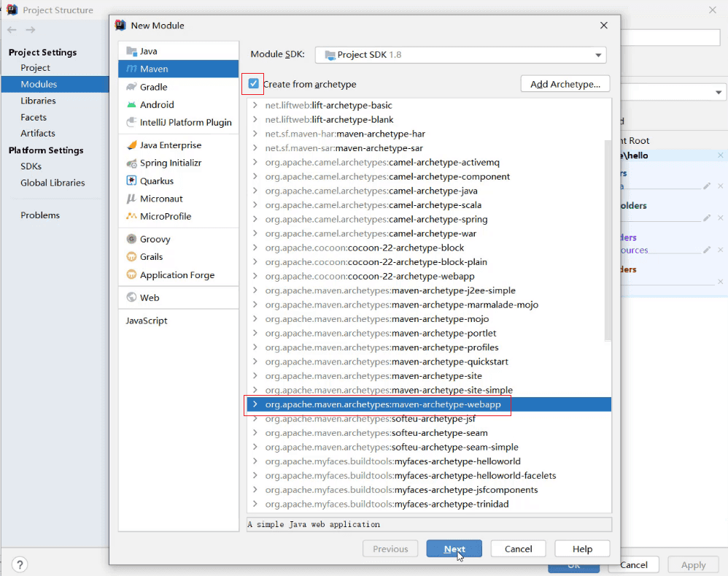Select the Java Enterprise icon
This screenshot has width=728, height=576.
132,145
